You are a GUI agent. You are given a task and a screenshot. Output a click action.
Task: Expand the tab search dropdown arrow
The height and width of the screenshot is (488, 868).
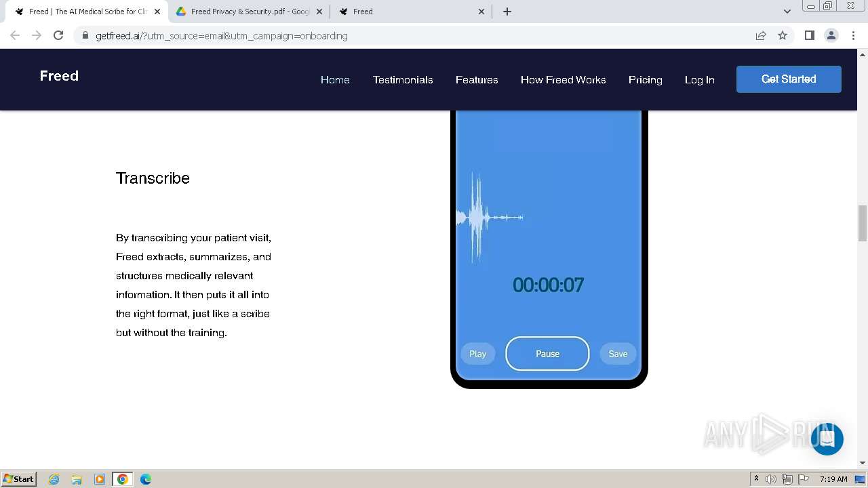[787, 12]
